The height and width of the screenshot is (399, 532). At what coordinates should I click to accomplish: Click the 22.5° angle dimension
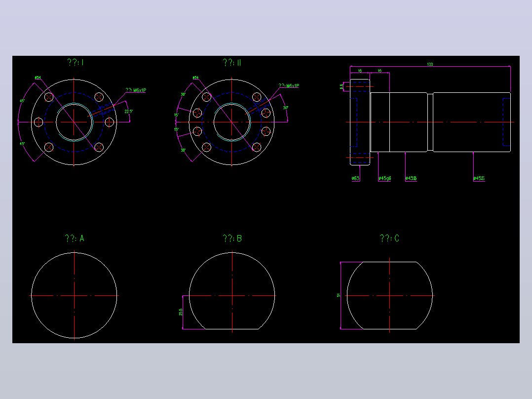(x=128, y=112)
